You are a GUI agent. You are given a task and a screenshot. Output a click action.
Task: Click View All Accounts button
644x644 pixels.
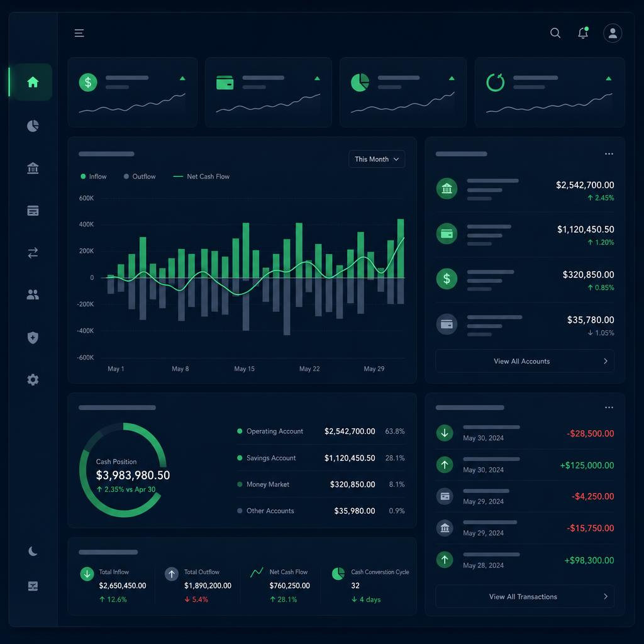click(x=525, y=361)
